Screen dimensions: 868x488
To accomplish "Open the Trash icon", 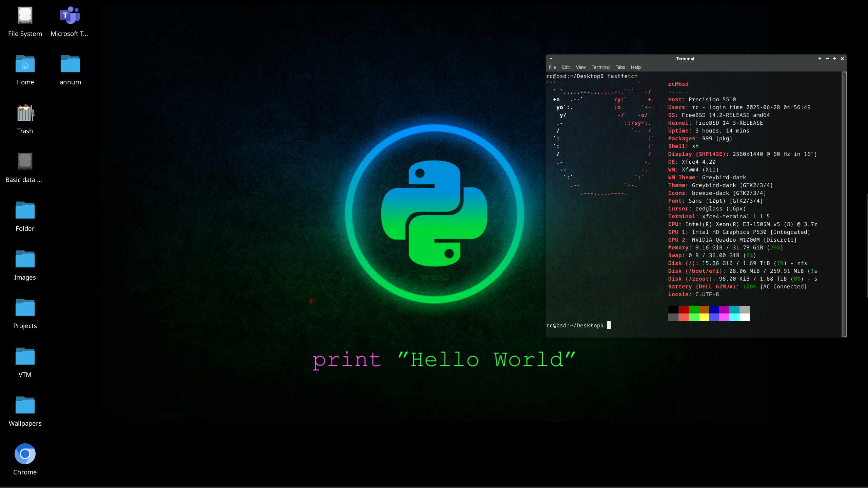I will pos(25,113).
